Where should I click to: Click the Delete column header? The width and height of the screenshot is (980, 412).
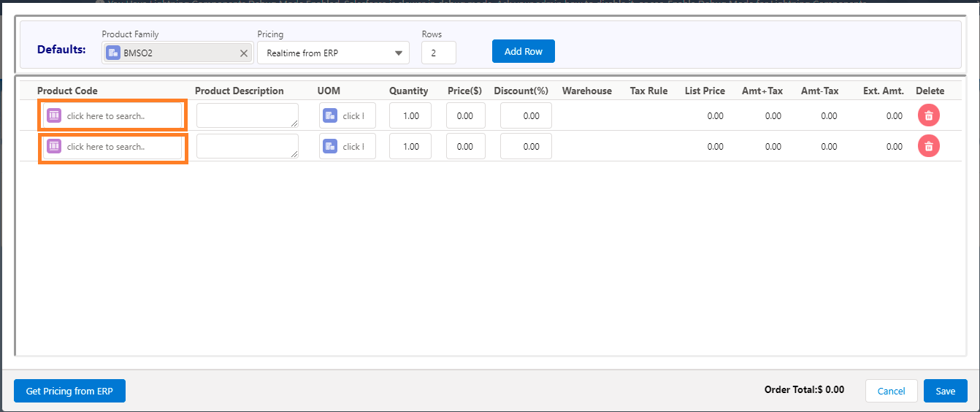930,91
